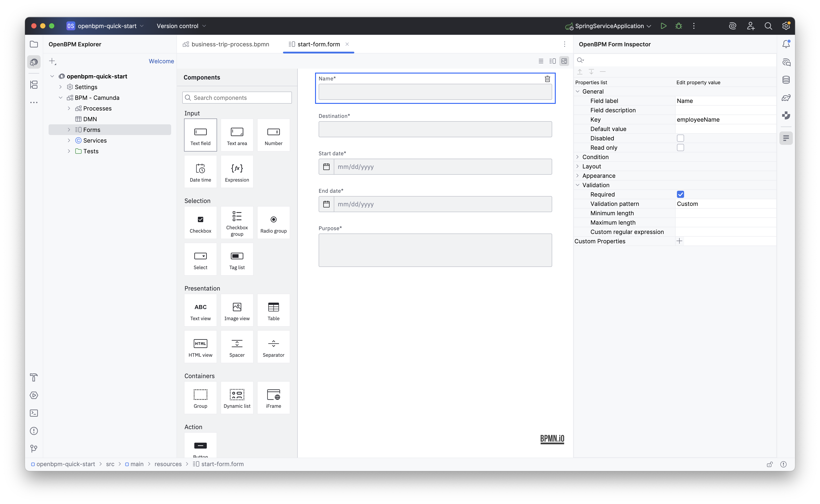820x504 pixels.
Task: Open the Start date calendar picker
Action: 326,167
